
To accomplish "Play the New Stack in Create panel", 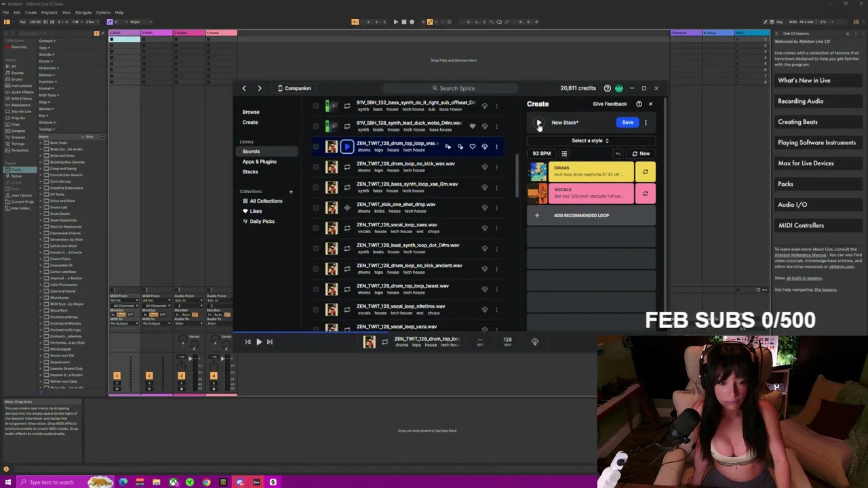I will pos(538,123).
